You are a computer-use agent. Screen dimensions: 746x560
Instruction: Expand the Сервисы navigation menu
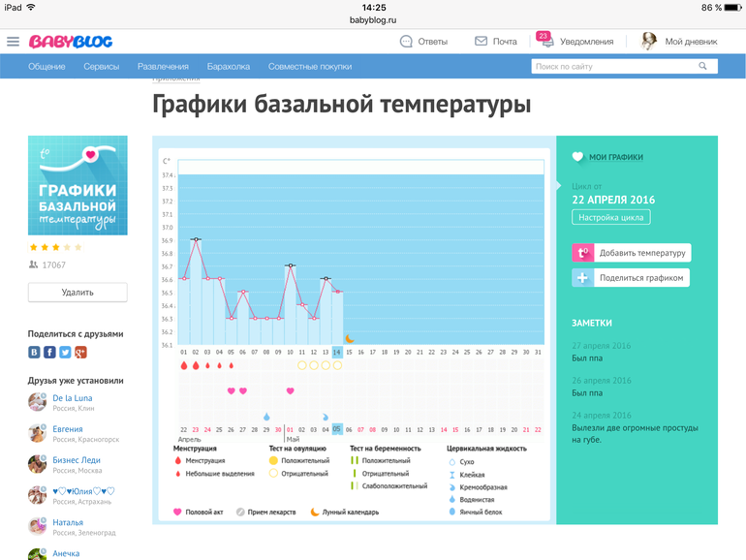point(101,67)
